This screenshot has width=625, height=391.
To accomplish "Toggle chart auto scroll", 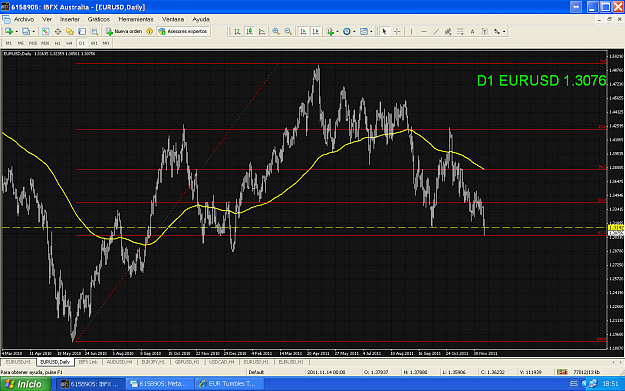I will click(303, 31).
